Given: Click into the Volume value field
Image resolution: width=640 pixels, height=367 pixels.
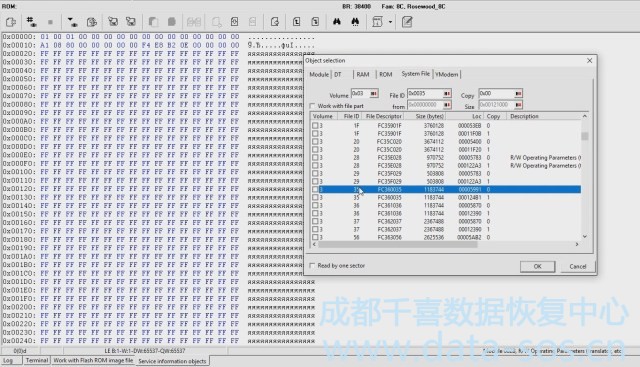Looking at the screenshot, I should pyautogui.click(x=360, y=93).
